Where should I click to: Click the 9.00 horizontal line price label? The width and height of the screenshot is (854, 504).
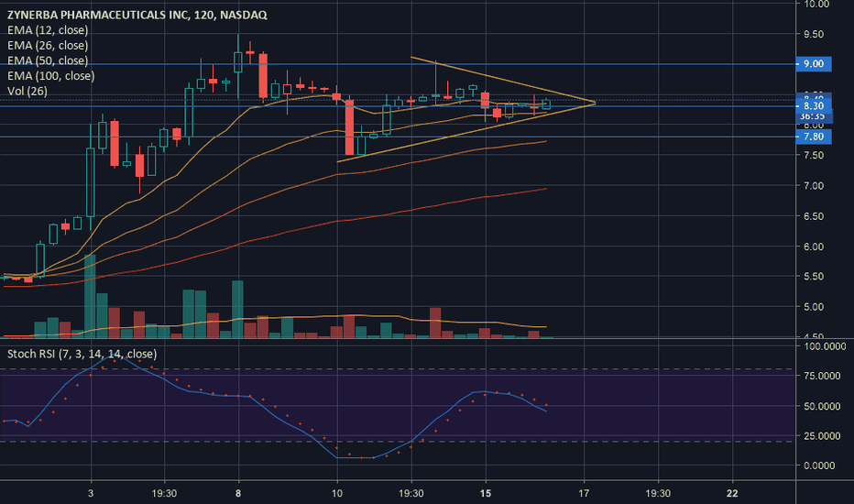pyautogui.click(x=814, y=64)
